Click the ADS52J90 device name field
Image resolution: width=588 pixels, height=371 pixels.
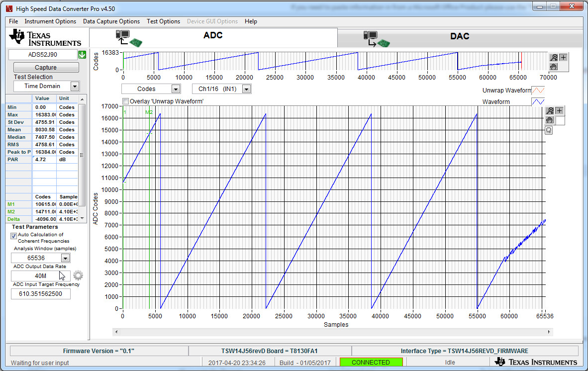(43, 55)
